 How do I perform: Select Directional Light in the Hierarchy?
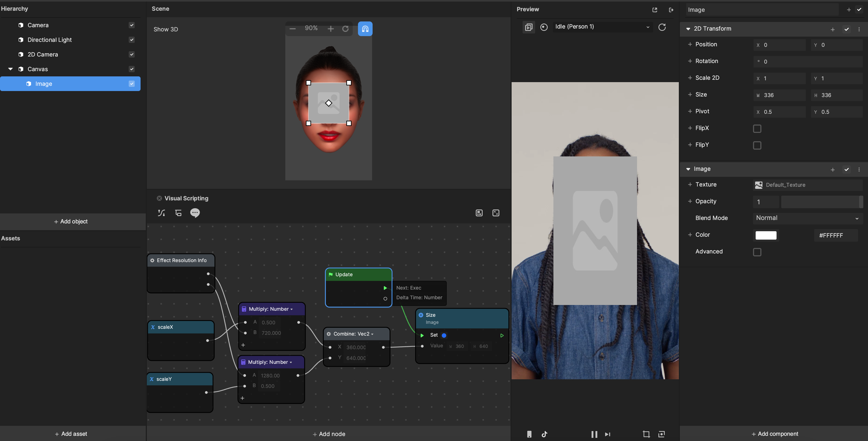coord(50,40)
